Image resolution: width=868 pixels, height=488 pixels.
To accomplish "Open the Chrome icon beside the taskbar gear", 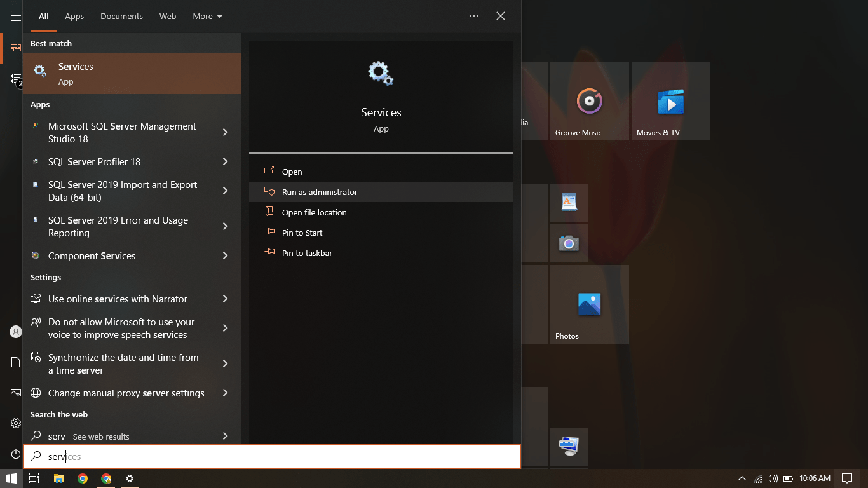I will pyautogui.click(x=106, y=478).
